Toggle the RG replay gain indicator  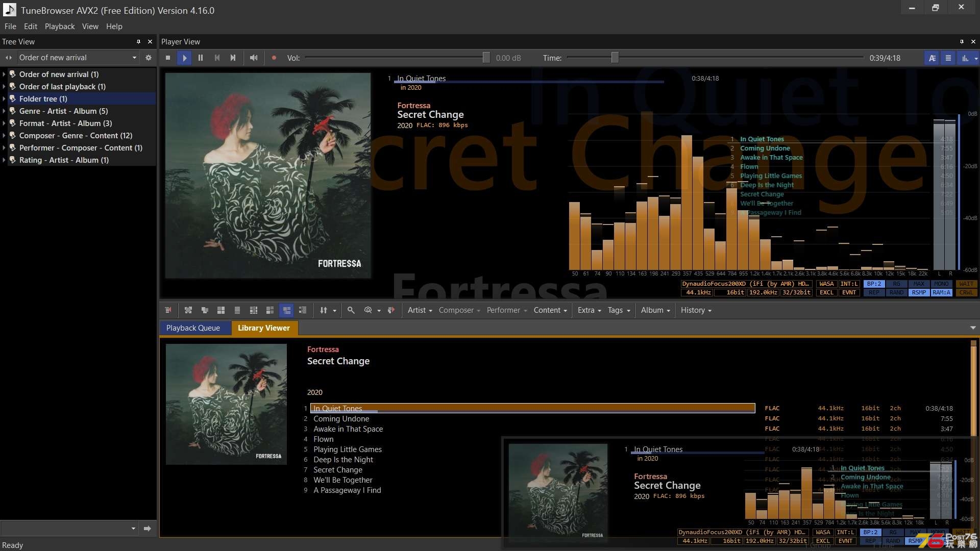coord(897,284)
